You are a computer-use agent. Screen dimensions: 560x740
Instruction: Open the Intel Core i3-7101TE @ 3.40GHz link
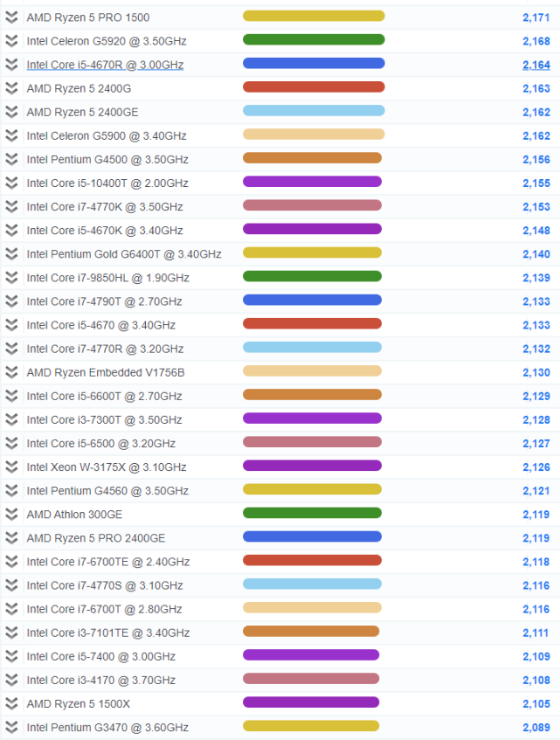108,633
